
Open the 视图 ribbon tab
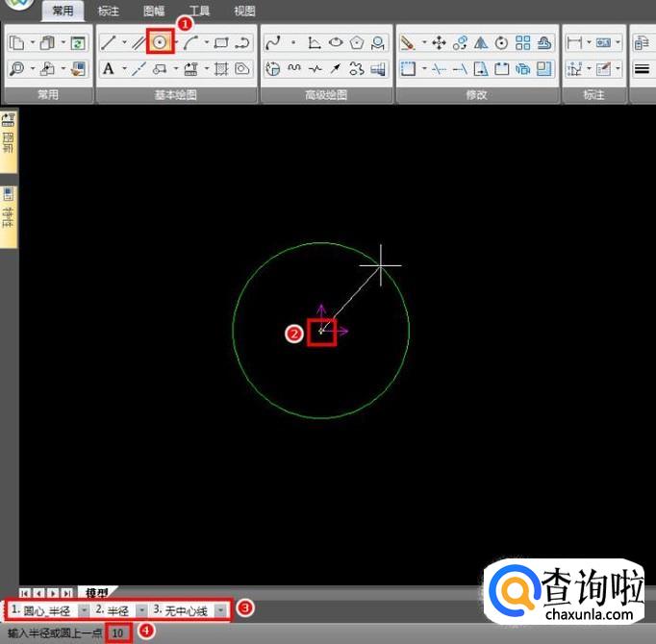[244, 12]
